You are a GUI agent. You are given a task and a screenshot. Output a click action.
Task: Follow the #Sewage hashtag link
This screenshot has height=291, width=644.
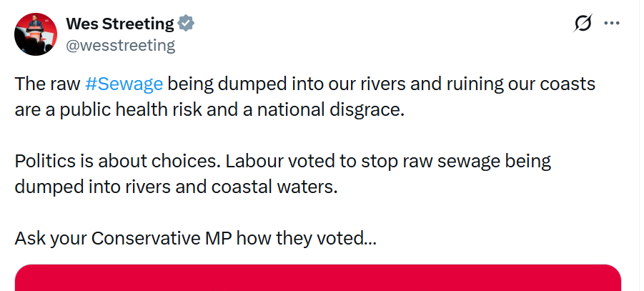click(x=124, y=84)
